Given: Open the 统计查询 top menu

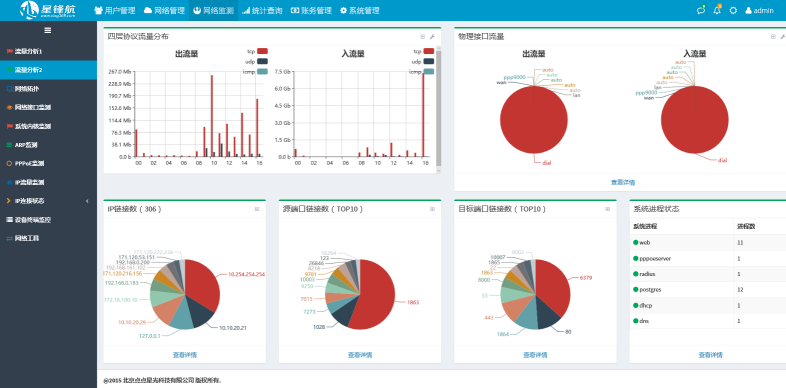Looking at the screenshot, I should point(262,11).
